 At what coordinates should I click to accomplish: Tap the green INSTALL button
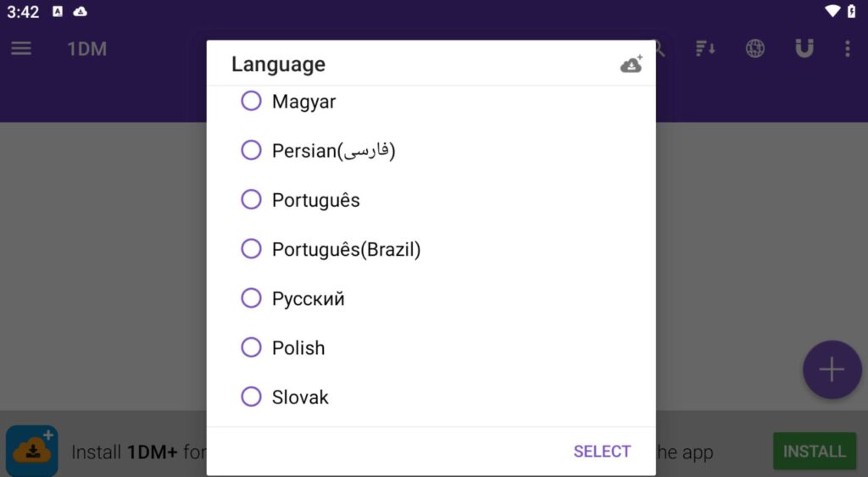815,451
